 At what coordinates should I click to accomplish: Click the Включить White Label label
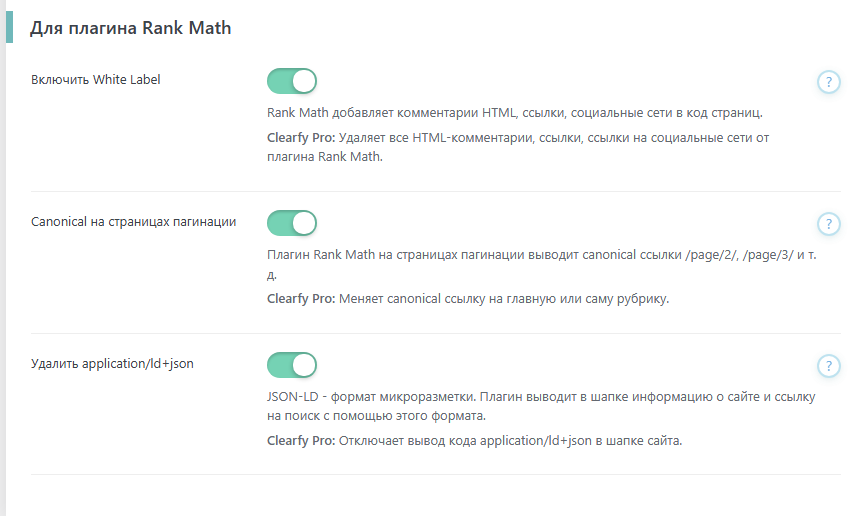click(x=96, y=80)
